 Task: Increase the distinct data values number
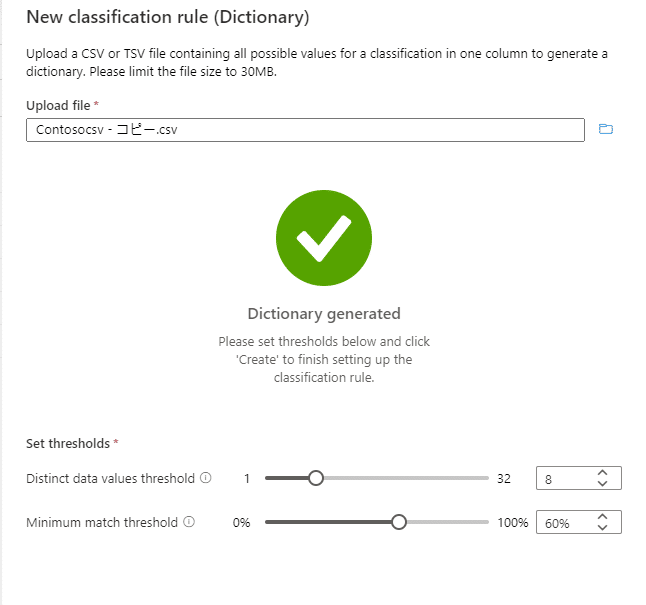coord(602,473)
